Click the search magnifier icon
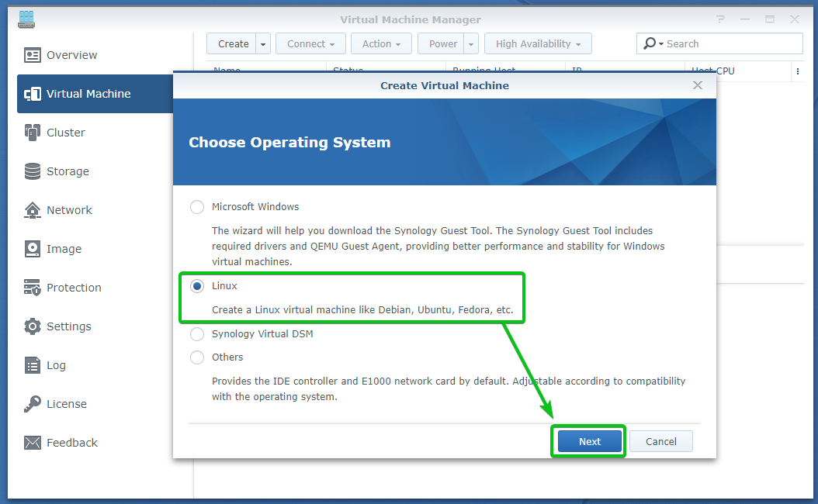Screen dimensions: 818x504 (x=650, y=43)
